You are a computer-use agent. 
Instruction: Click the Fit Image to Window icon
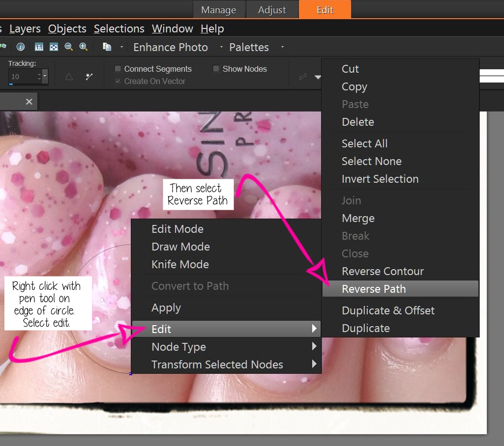53,47
